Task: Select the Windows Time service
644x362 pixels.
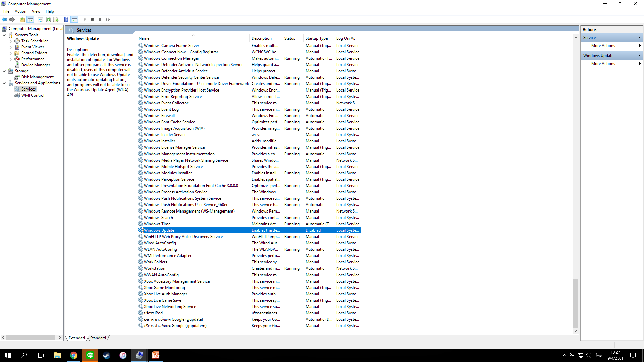Action: pos(249,224)
